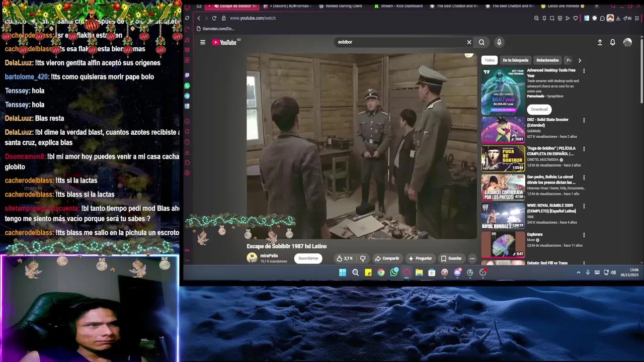This screenshot has width=644, height=362.
Task: Open the sidebar player icon
Action: (187, 121)
